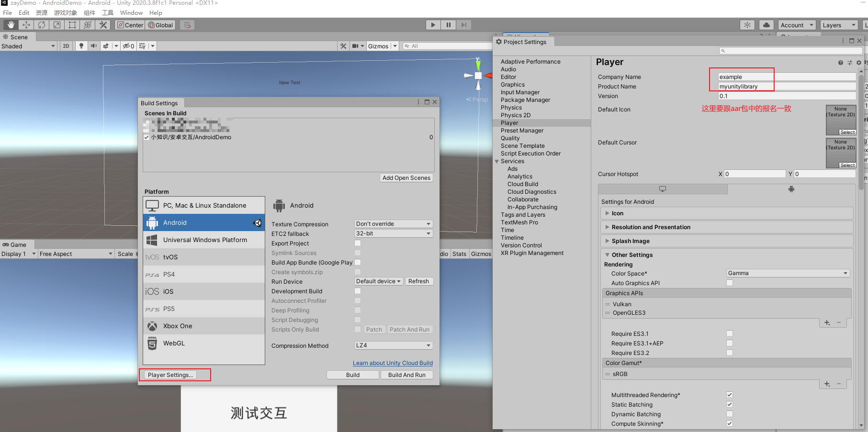This screenshot has height=432, width=868.
Task: Collapse Other Settings section
Action: tap(727, 255)
